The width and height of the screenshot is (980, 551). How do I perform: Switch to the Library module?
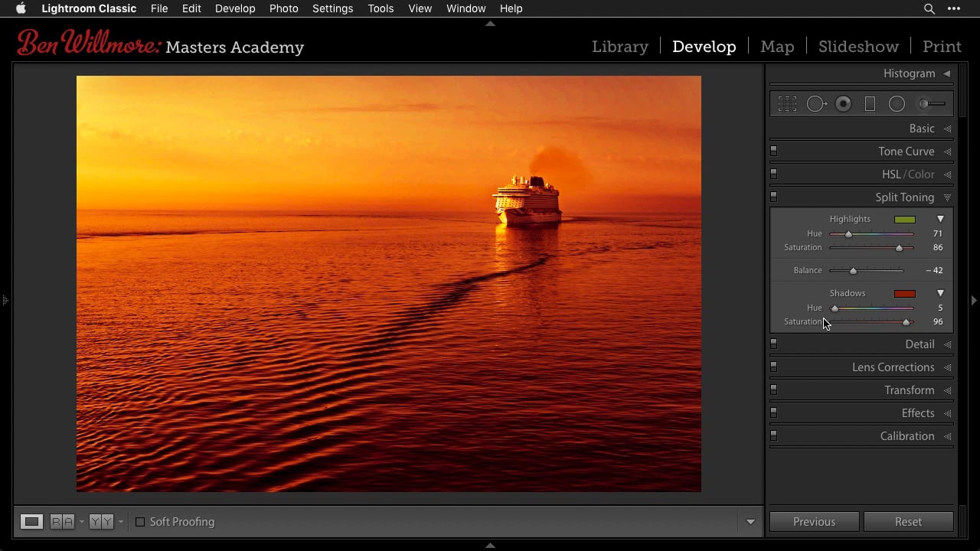[x=620, y=47]
